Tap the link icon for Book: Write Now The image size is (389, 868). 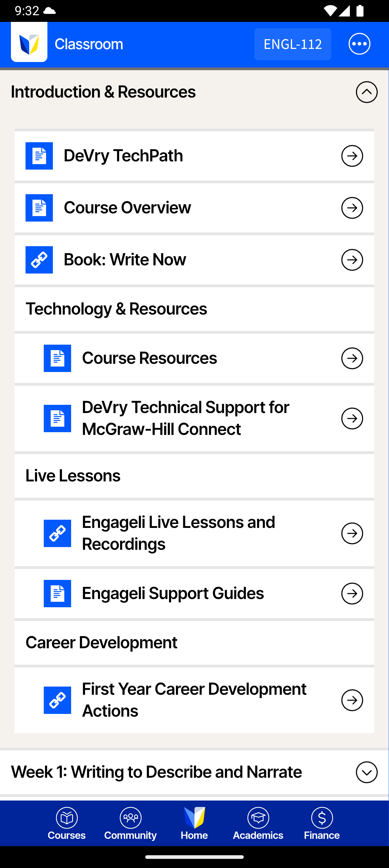coord(39,260)
